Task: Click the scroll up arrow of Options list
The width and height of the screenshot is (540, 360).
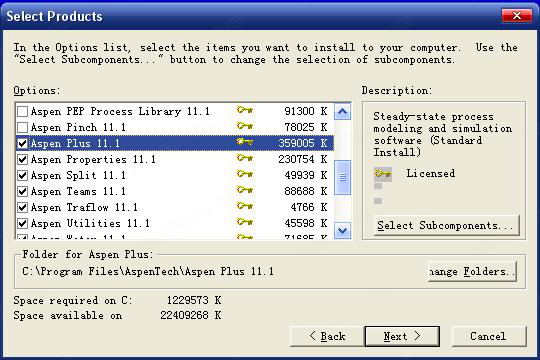Action: point(342,111)
